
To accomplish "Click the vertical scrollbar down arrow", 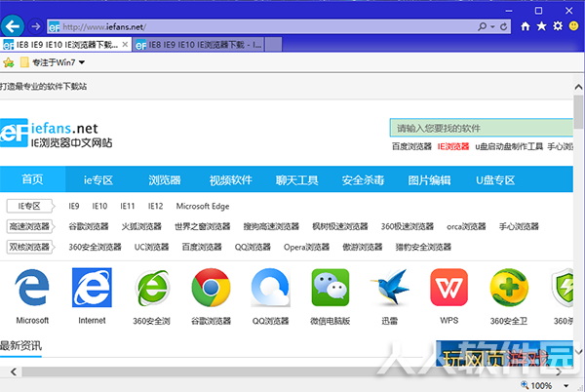I will (578, 352).
